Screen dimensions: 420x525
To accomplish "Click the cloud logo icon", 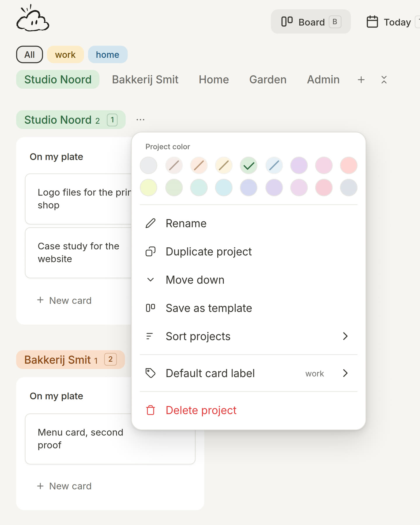I will (33, 18).
